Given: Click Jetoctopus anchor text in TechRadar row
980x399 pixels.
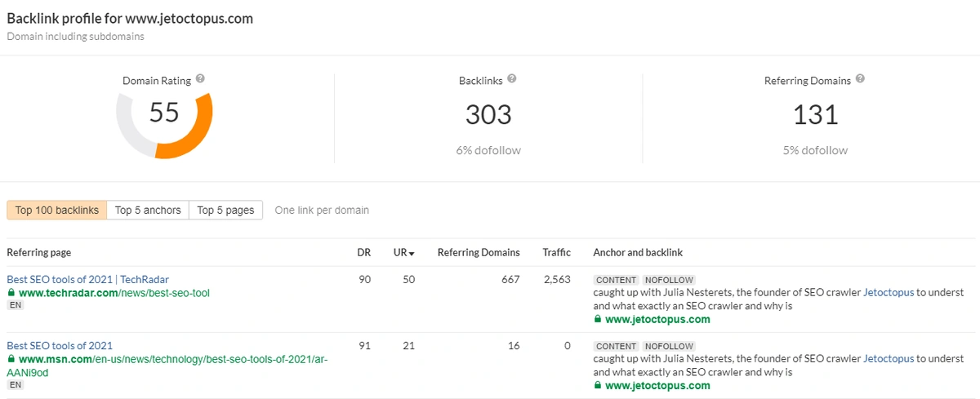Looking at the screenshot, I should [889, 292].
